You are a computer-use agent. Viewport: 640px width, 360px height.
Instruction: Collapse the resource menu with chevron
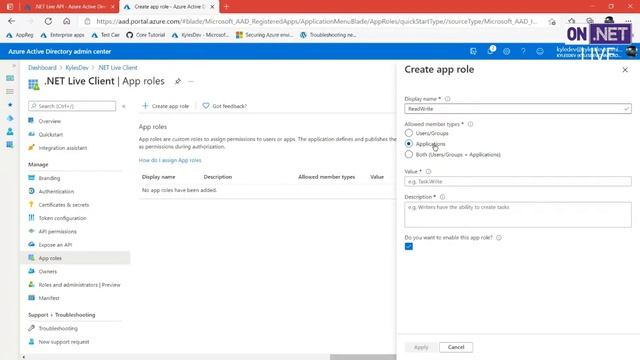[124, 106]
